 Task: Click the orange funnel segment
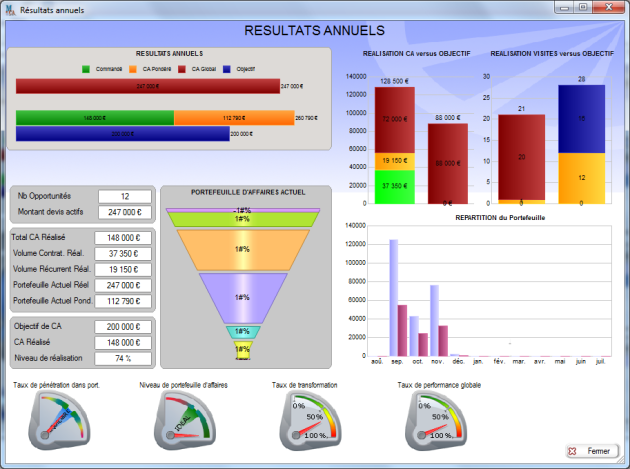coord(243,250)
